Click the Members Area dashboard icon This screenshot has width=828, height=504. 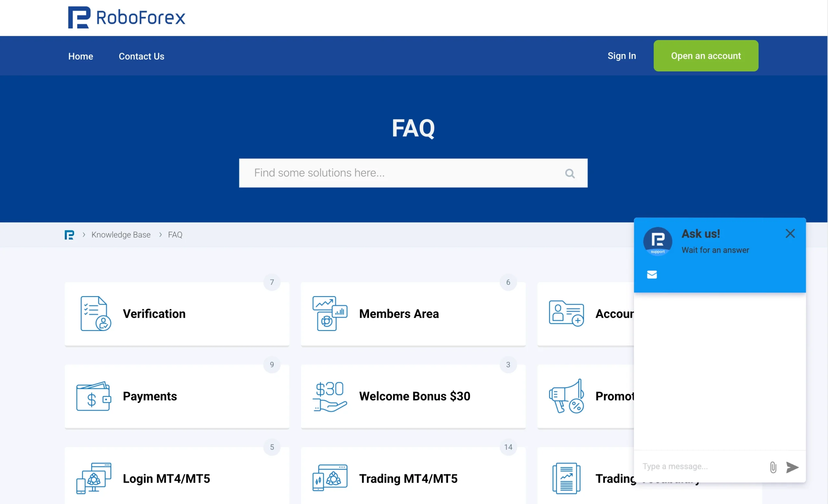coord(330,313)
